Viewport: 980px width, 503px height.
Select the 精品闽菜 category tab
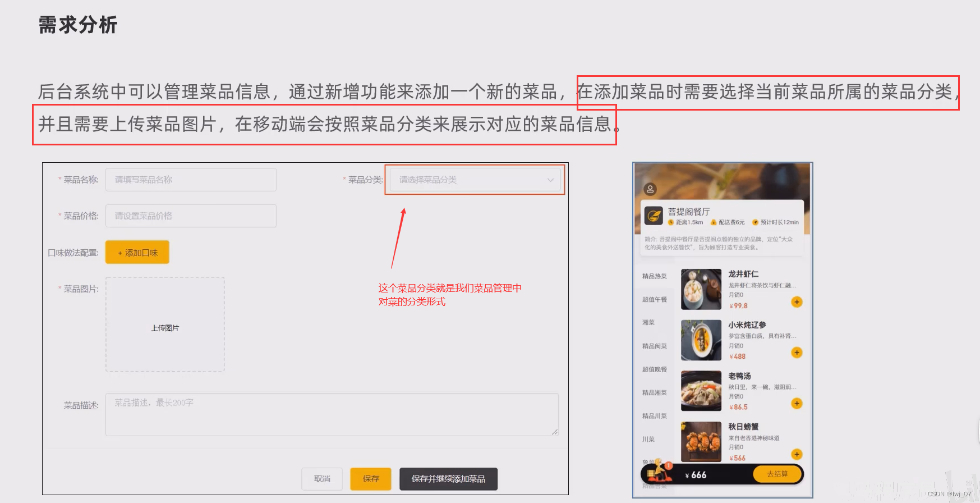tap(655, 346)
